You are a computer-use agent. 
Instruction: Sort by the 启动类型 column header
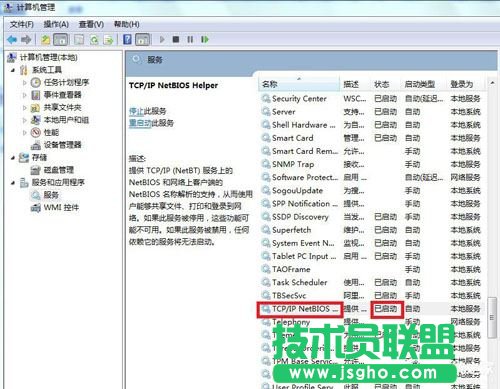[x=423, y=84]
